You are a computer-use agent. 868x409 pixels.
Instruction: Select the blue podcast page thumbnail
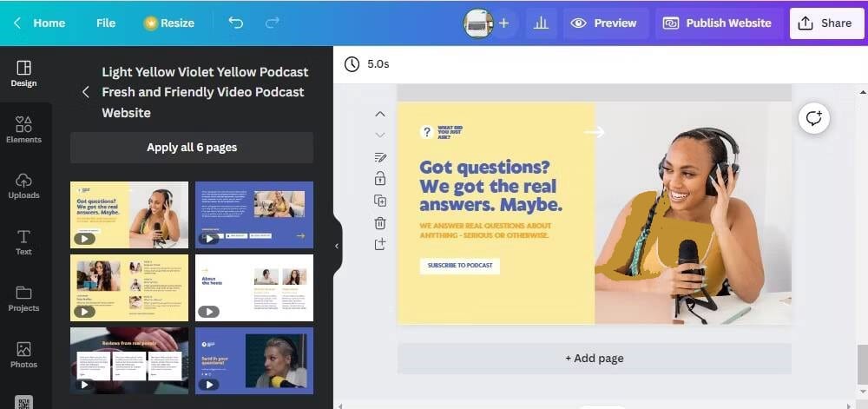tap(253, 214)
